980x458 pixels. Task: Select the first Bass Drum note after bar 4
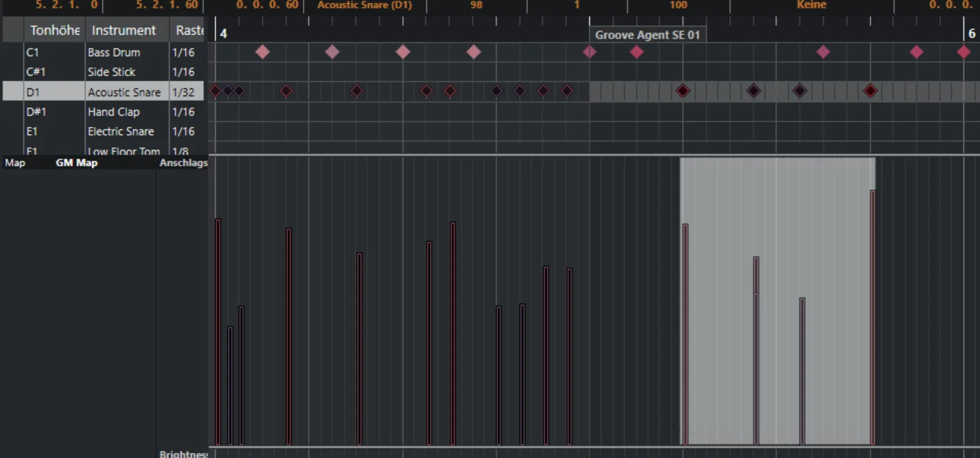click(x=262, y=52)
